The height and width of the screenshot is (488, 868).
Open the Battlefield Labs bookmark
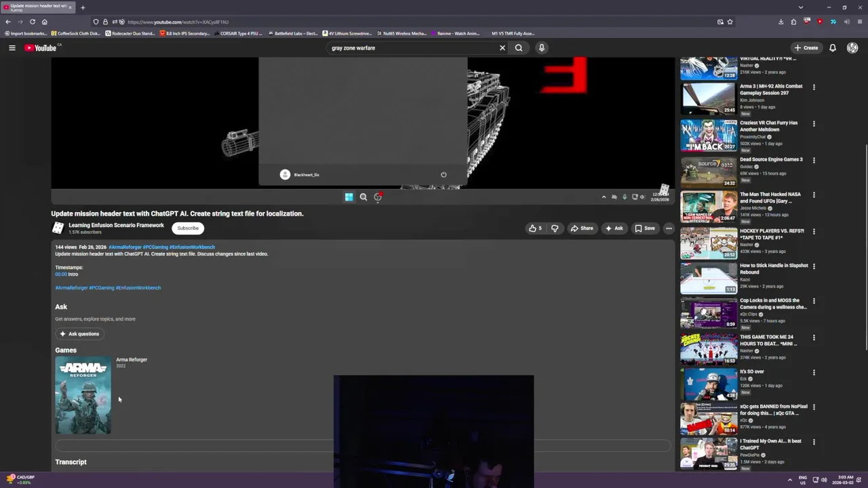(x=293, y=33)
